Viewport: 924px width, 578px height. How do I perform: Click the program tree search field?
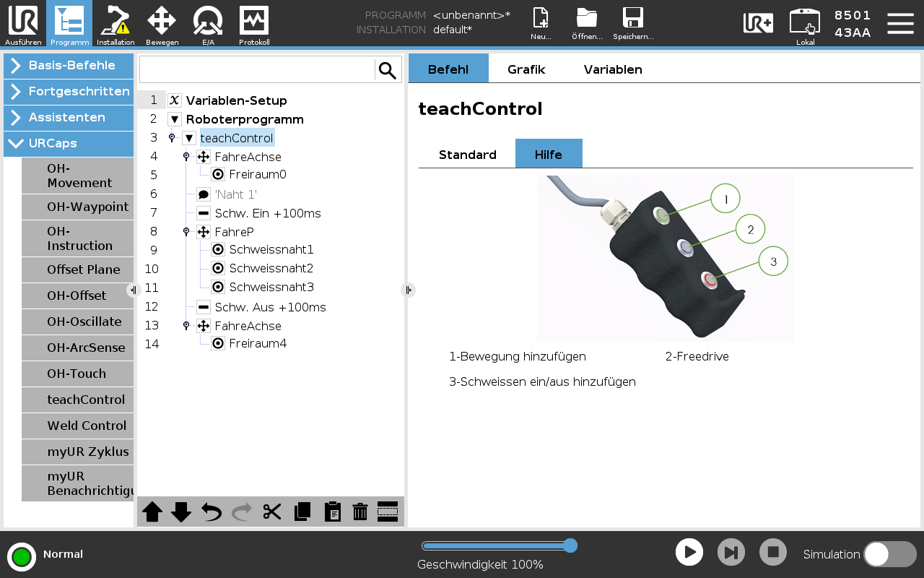pyautogui.click(x=257, y=70)
